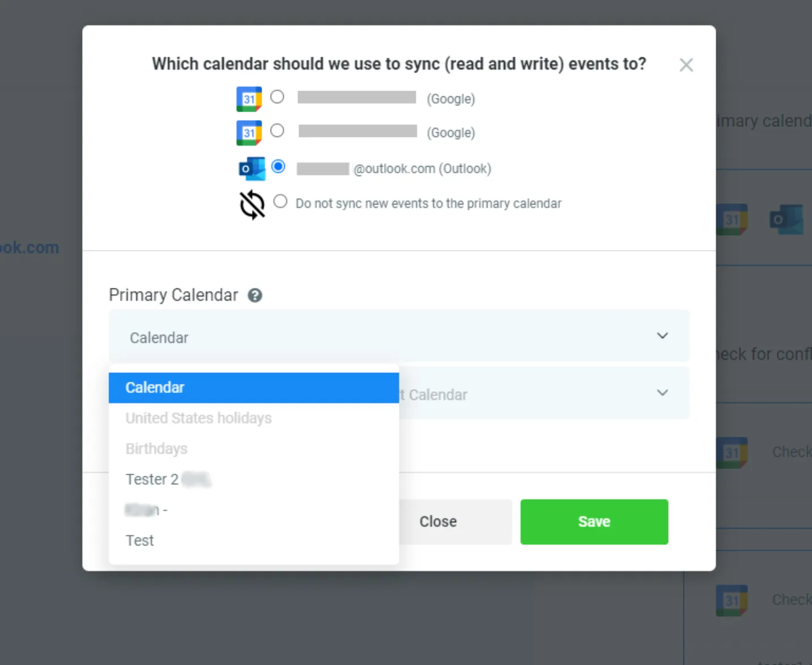Screen dimensions: 812x665
Task: Click the Outlook icon in the dialog
Action: point(252,169)
